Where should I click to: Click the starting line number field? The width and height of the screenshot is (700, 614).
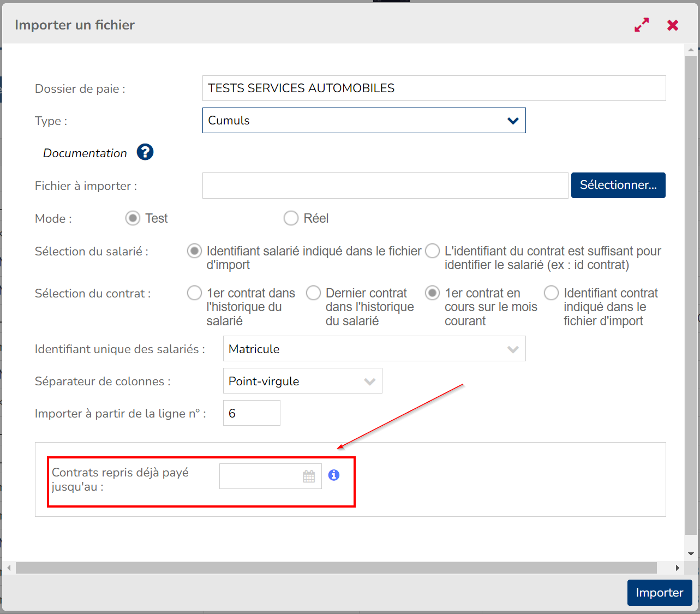click(x=252, y=413)
